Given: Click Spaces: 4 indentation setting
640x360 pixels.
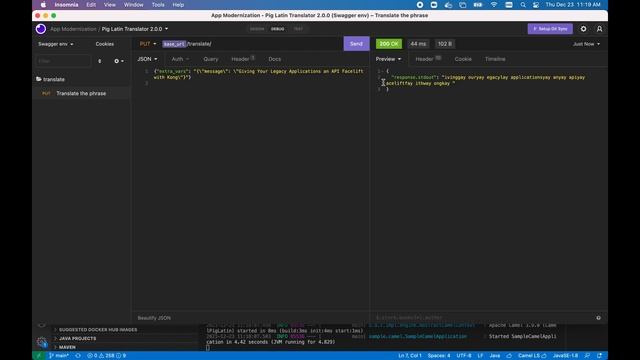Looking at the screenshot, I should 439,356.
